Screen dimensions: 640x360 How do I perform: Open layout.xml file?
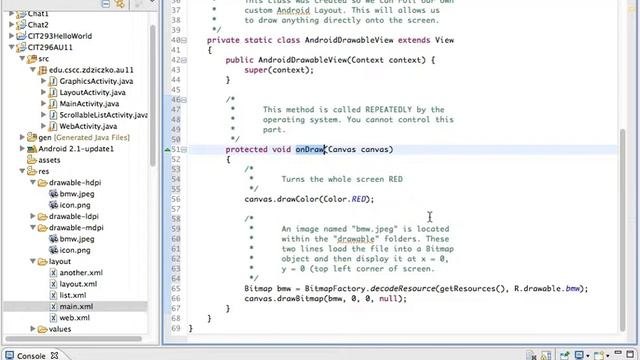[78, 284]
